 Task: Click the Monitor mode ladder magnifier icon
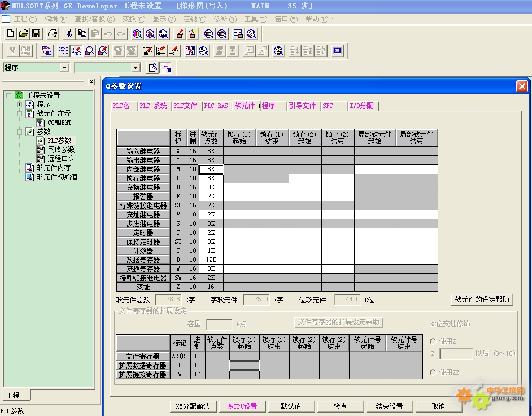pos(89,51)
